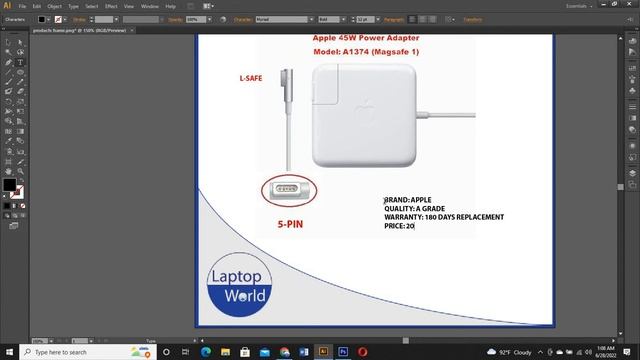Expand the opacity percentage dropdown
Viewport: 640px width, 360px height.
click(210, 19)
